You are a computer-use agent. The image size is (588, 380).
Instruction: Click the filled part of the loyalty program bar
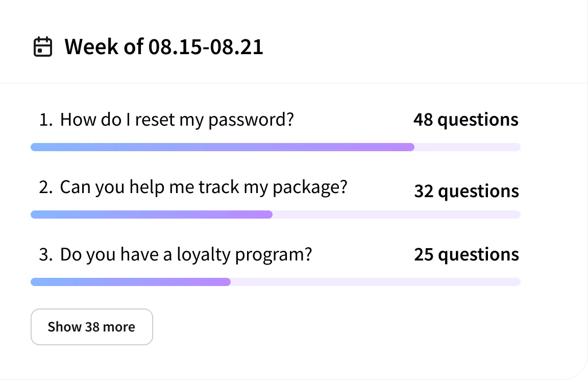tap(130, 282)
